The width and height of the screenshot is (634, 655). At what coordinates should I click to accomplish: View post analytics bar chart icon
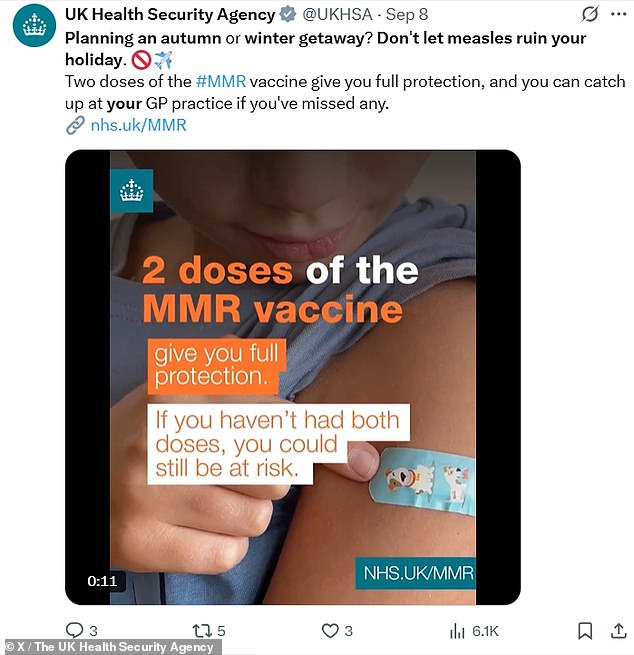click(457, 631)
